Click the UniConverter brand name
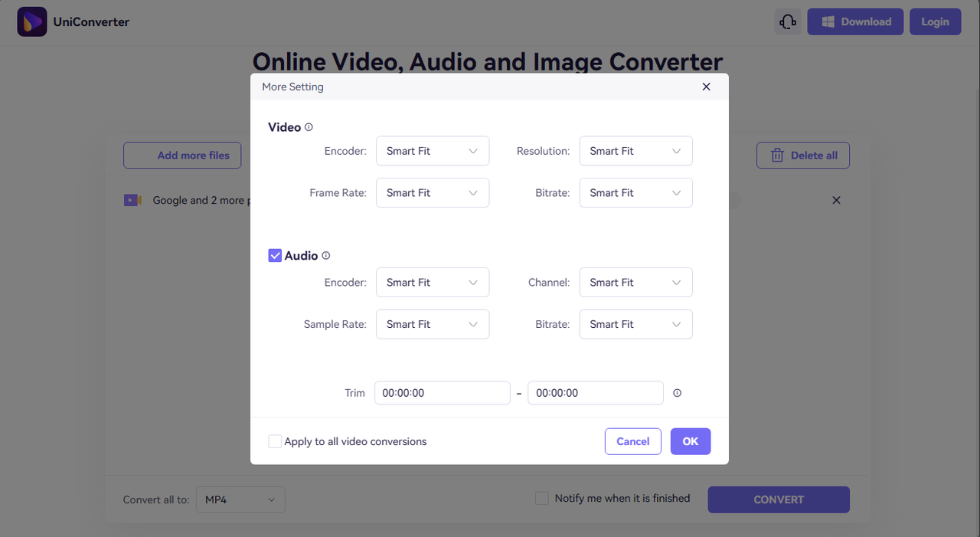Image resolution: width=980 pixels, height=537 pixels. pos(91,21)
